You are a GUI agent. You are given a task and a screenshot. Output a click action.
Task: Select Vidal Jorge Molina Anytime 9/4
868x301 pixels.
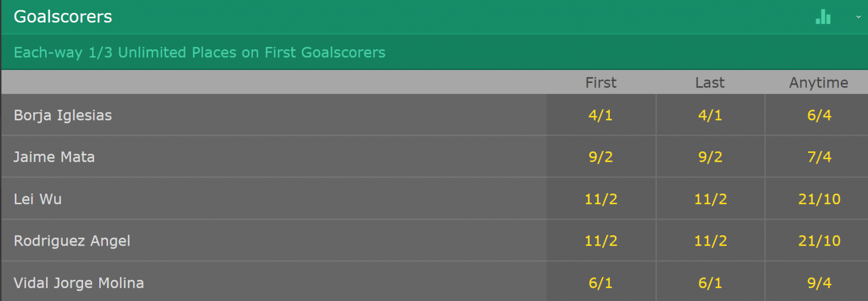(819, 282)
